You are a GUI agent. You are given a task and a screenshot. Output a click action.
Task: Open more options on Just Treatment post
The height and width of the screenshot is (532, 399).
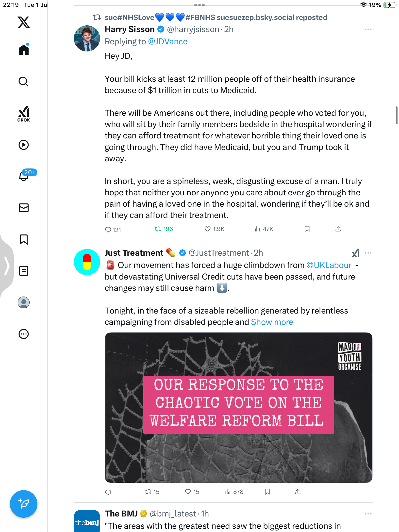coord(368,253)
